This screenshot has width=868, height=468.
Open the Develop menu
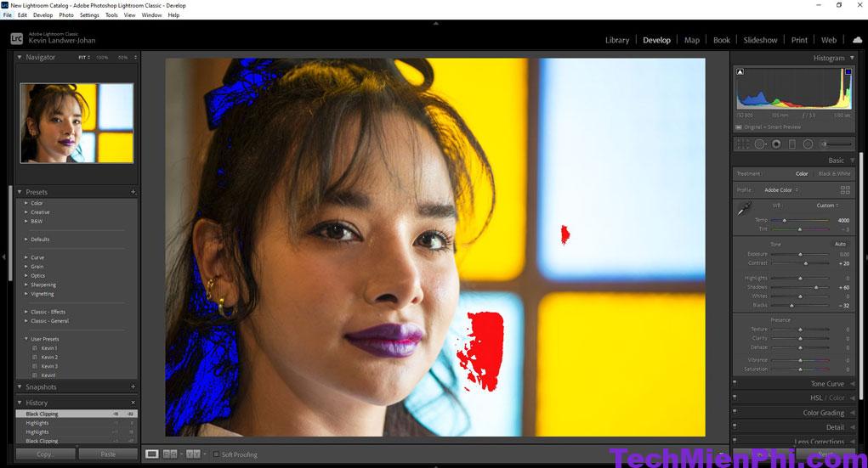point(43,15)
